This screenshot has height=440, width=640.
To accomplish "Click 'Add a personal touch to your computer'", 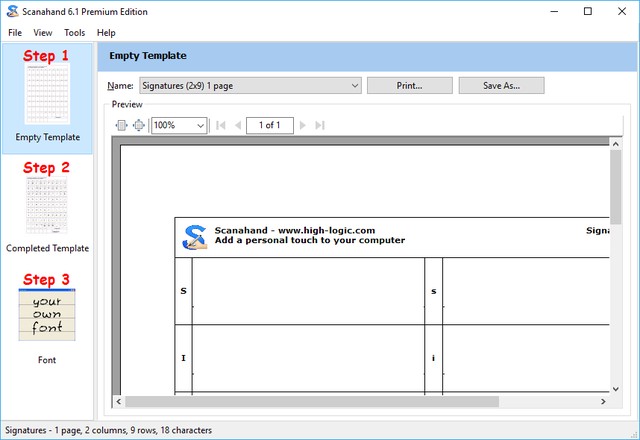I will (310, 240).
